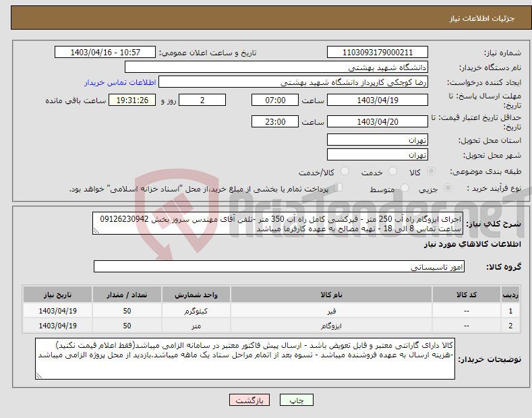Click the buyer notes text area

click(245, 359)
